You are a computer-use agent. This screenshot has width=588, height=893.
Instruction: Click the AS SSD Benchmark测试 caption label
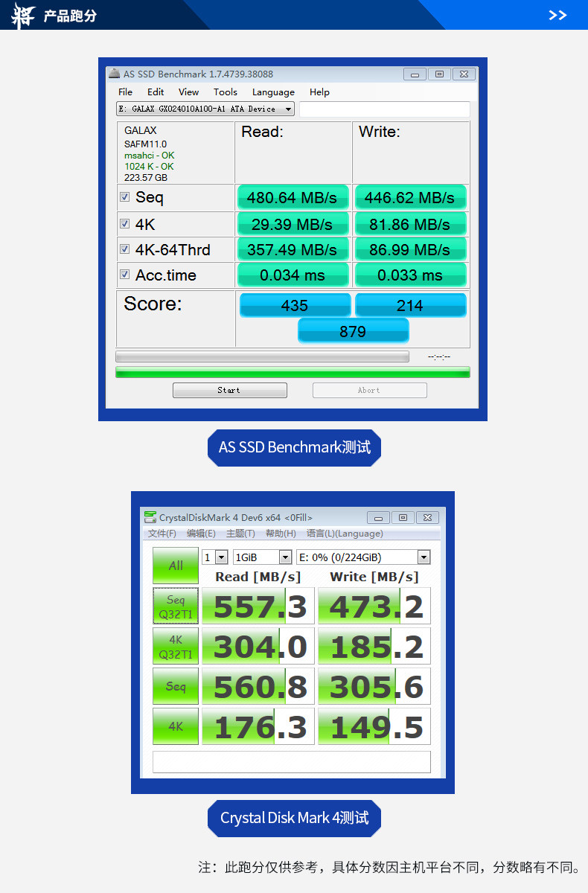coord(294,447)
